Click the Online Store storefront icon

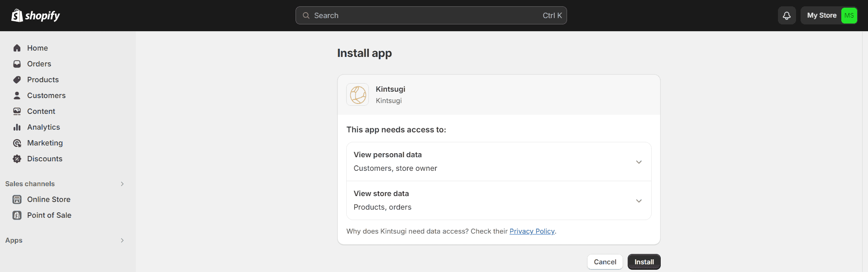[17, 199]
